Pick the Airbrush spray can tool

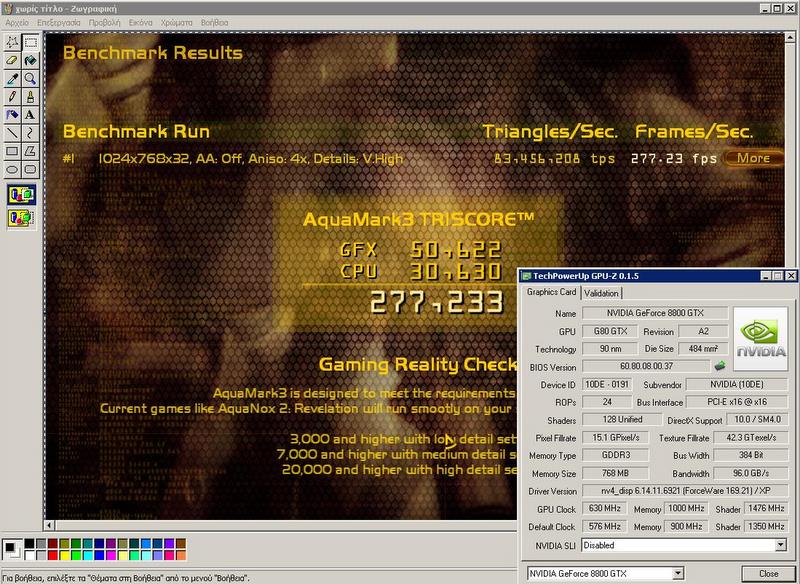[x=12, y=115]
